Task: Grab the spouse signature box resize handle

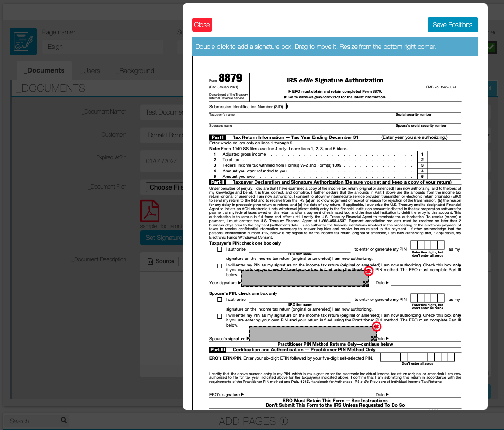Action: click(373, 339)
